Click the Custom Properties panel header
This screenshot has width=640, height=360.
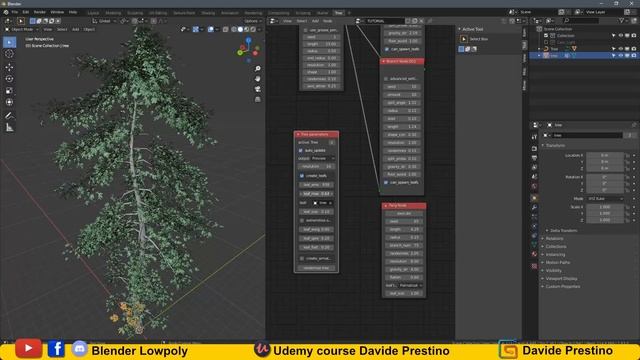coord(562,287)
